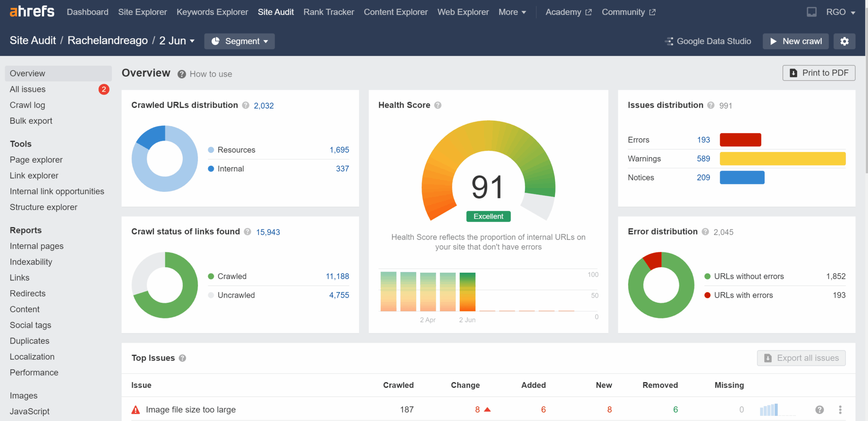Expand the More menu in top navigation
868x421 pixels.
pos(512,12)
